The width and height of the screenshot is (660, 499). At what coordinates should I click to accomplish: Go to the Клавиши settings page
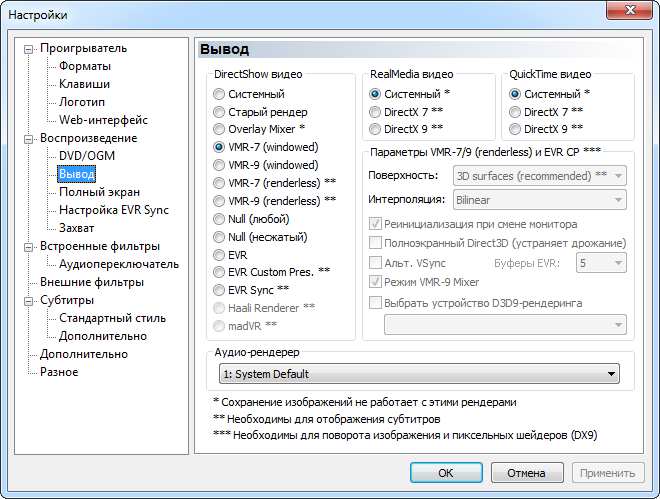(x=84, y=84)
